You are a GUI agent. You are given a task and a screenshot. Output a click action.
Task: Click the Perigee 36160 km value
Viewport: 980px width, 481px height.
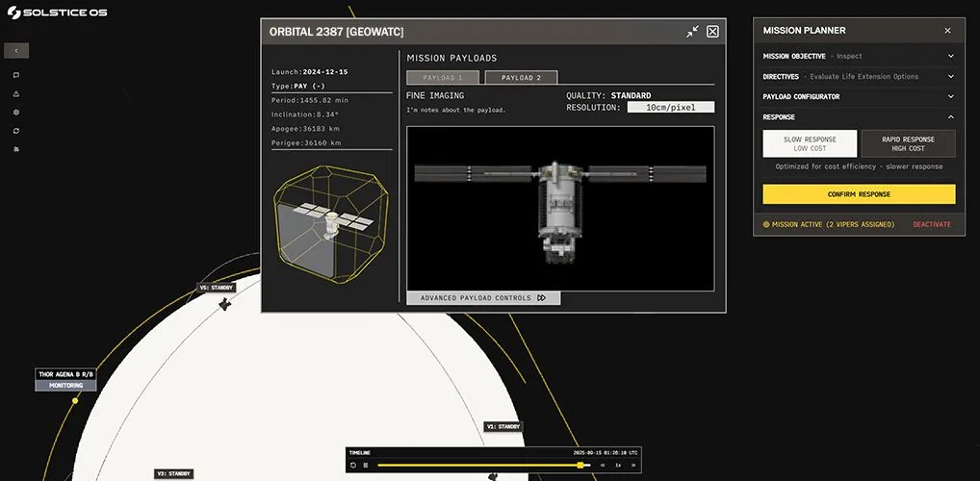coord(306,143)
